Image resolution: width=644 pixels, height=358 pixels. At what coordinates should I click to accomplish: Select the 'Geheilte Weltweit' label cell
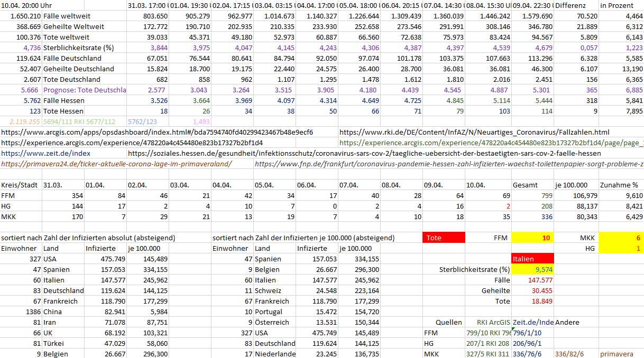pyautogui.click(x=73, y=26)
